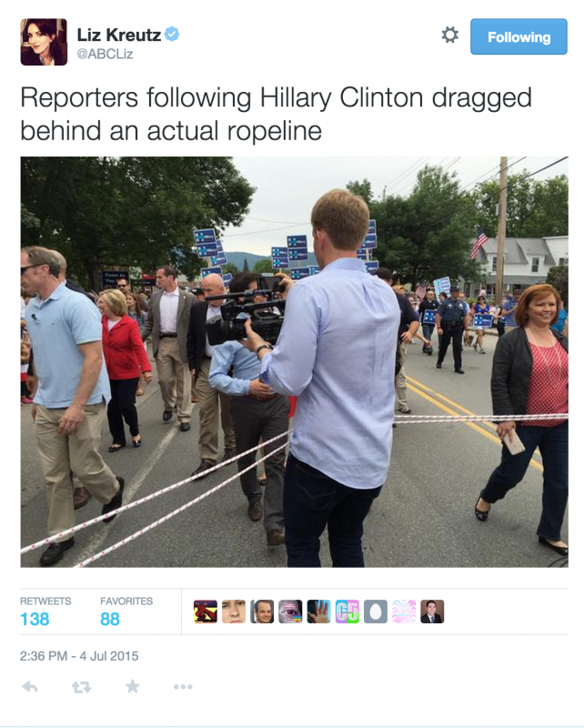The height and width of the screenshot is (728, 584).
Task: Click the egg default avatar
Action: click(x=376, y=611)
